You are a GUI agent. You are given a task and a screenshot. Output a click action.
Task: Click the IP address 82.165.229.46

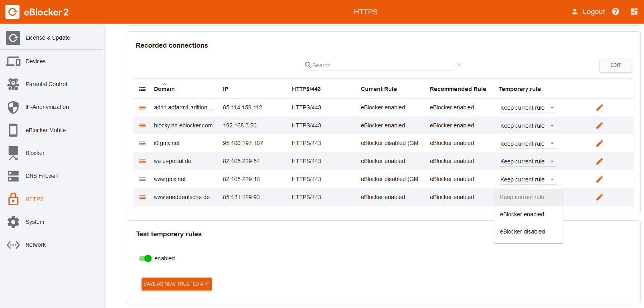click(x=241, y=179)
